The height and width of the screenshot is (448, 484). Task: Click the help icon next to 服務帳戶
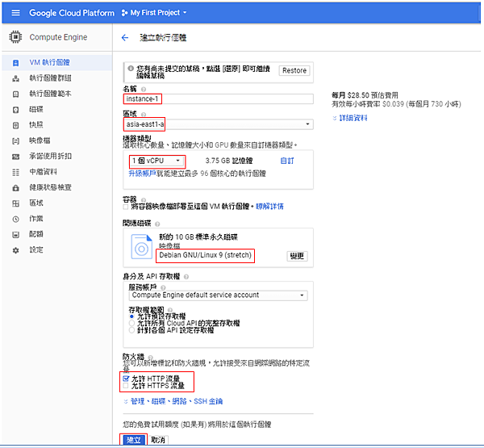tap(163, 287)
